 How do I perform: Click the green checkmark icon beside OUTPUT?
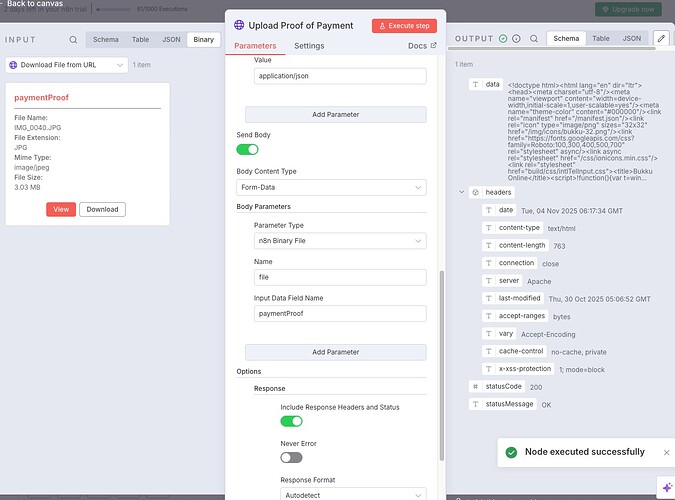pos(503,39)
